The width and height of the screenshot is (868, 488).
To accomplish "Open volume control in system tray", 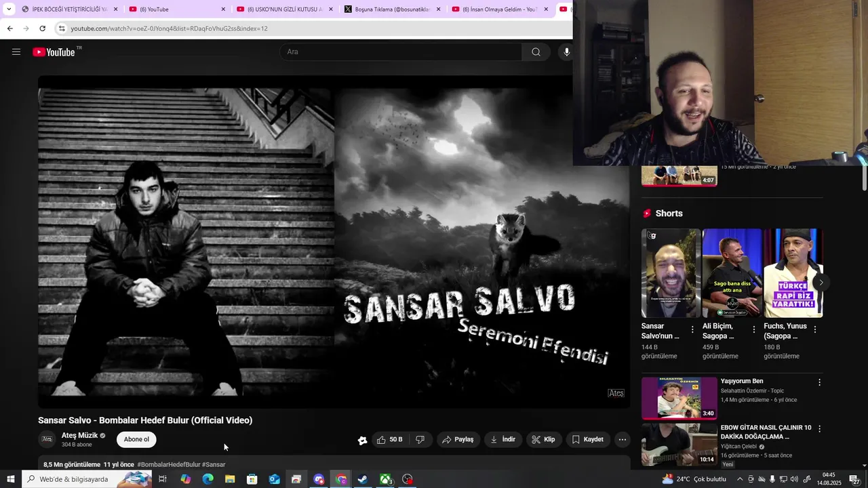I will click(x=794, y=479).
